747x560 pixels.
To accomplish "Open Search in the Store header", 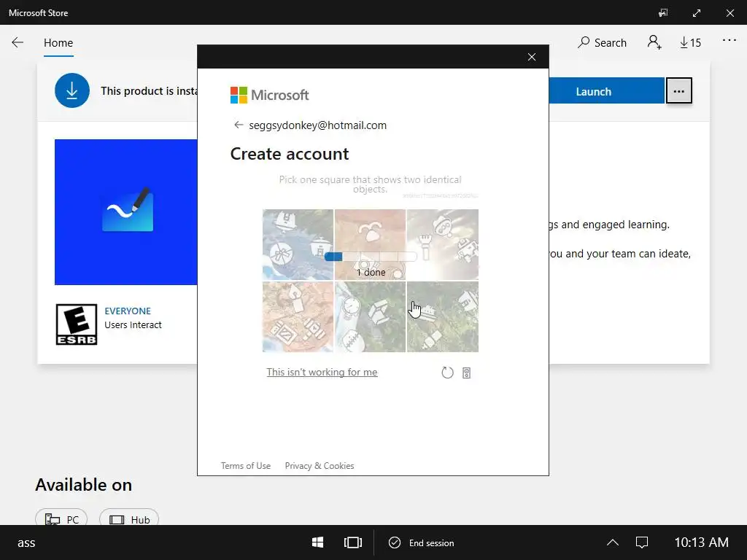I will click(602, 43).
